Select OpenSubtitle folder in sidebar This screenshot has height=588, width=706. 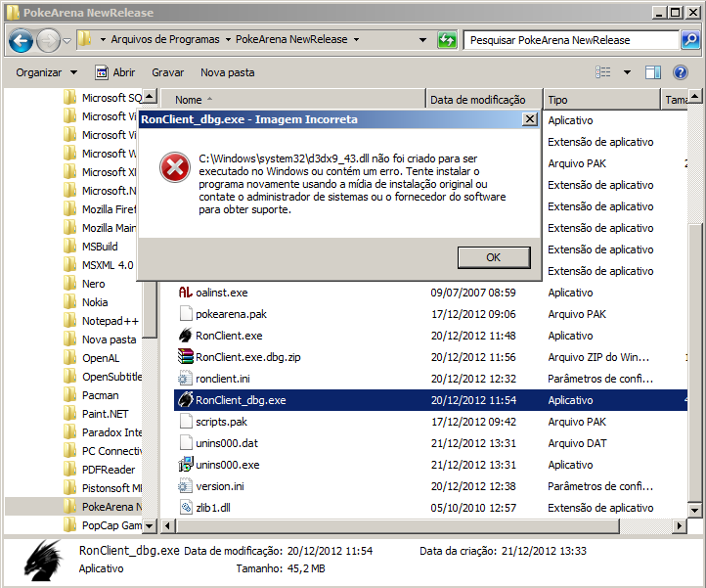pos(103,377)
